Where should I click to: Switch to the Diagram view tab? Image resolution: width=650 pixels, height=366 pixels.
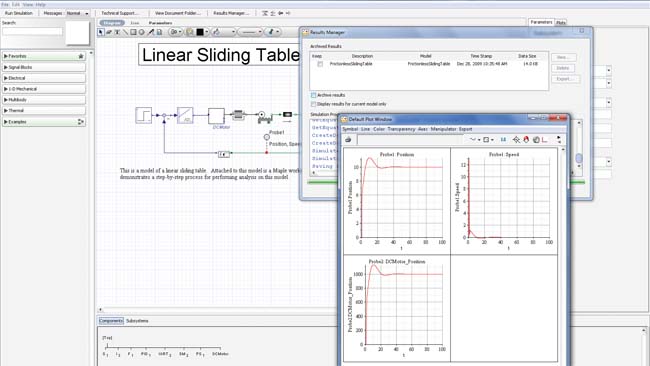tap(112, 23)
